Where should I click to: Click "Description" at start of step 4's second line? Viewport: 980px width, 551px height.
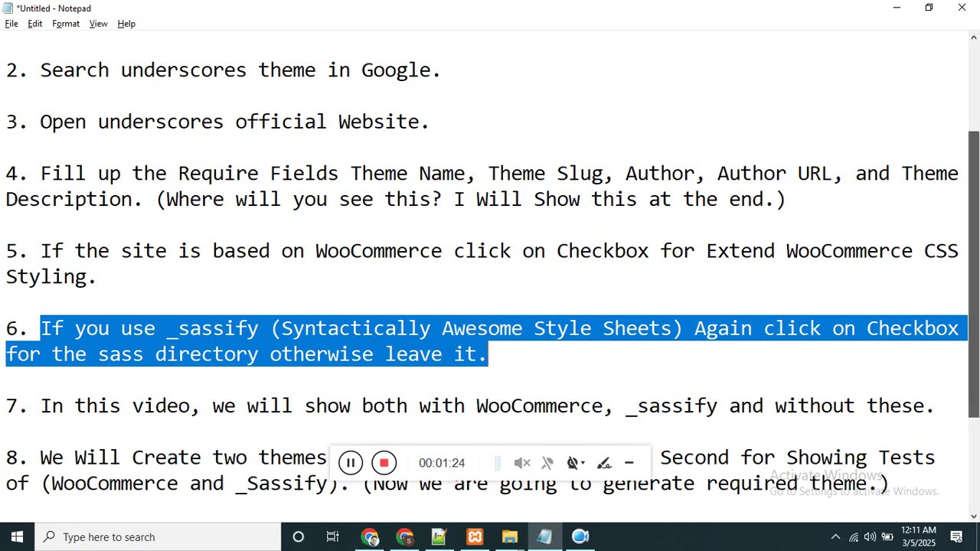(x=69, y=200)
